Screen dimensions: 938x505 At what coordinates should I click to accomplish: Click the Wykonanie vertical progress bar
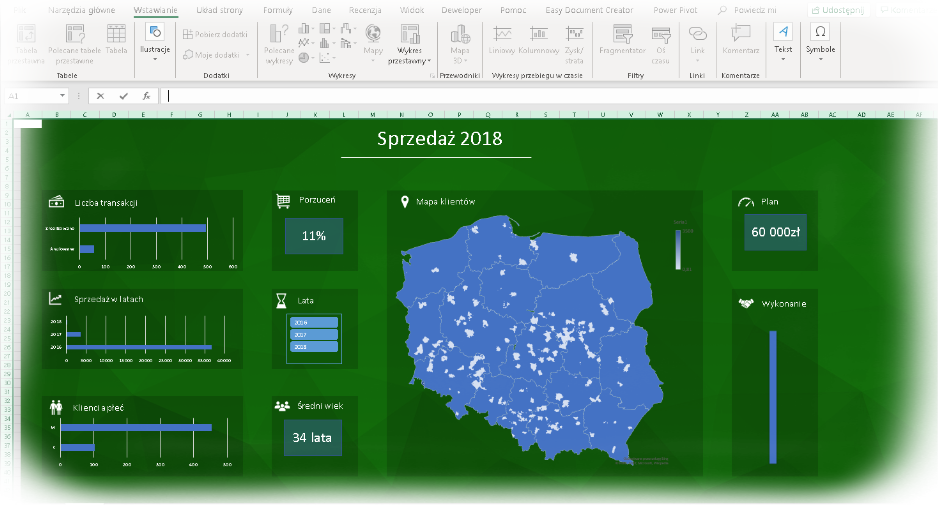(x=773, y=393)
